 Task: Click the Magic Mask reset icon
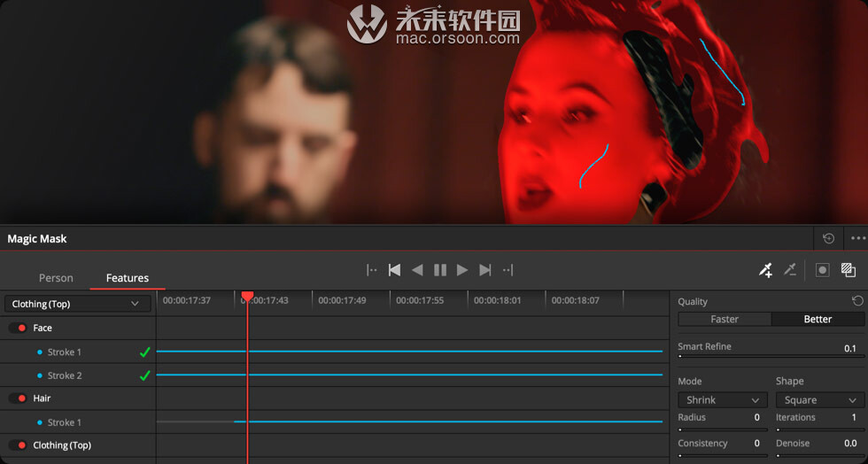tap(828, 239)
